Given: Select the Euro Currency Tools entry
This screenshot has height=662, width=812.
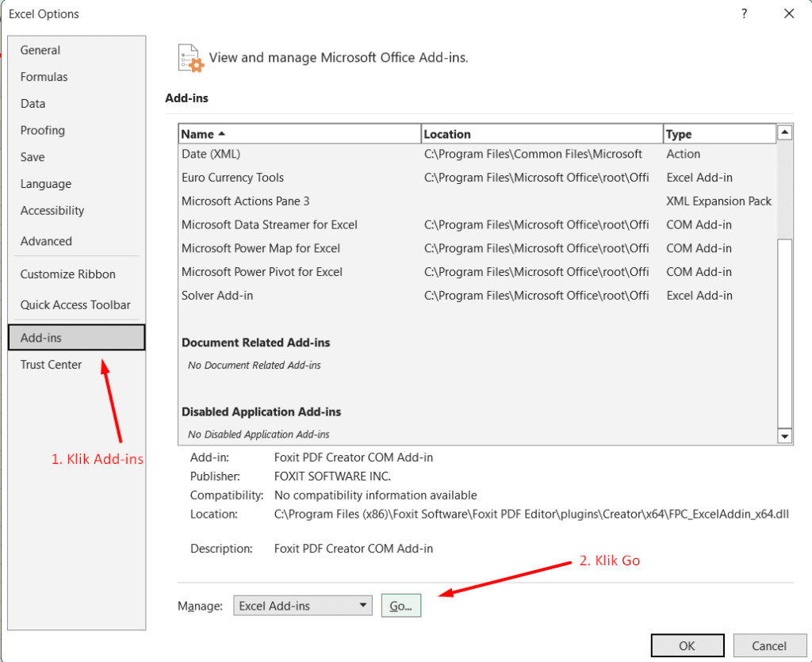Looking at the screenshot, I should tap(233, 178).
